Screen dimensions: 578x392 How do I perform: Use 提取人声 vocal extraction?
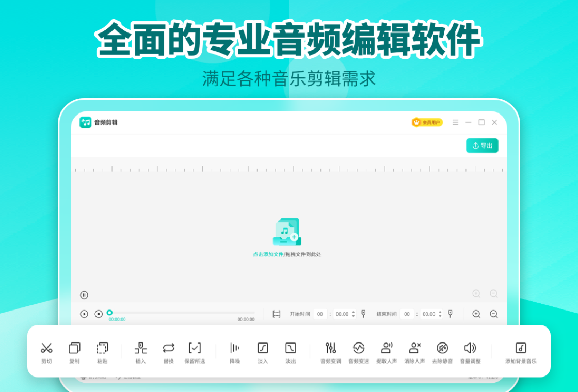point(387,352)
